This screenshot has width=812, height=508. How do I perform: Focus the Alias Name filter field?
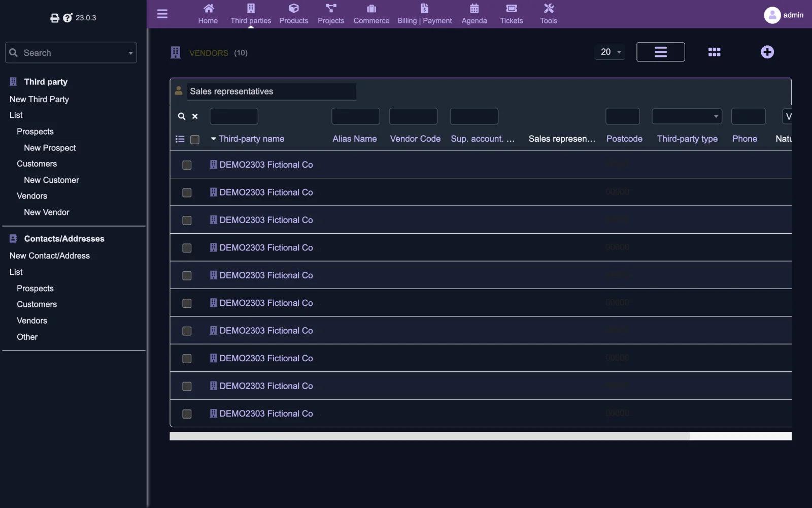coord(356,116)
